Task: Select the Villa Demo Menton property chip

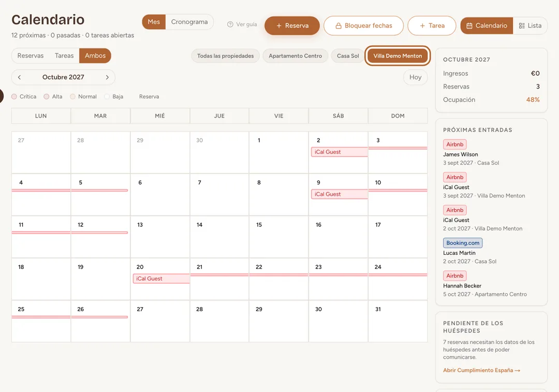Action: click(x=398, y=55)
